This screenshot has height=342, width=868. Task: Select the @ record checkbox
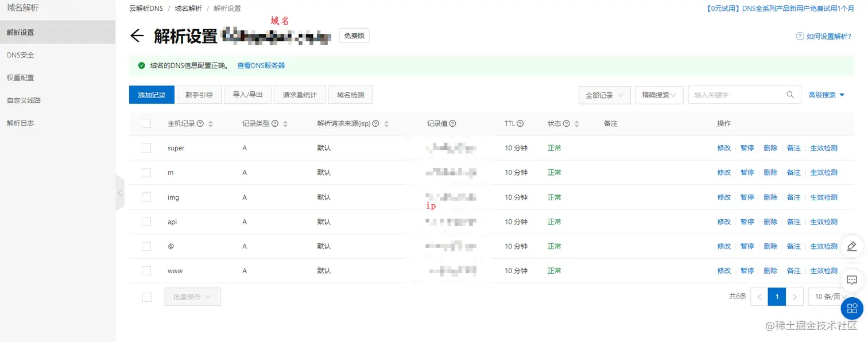(146, 246)
